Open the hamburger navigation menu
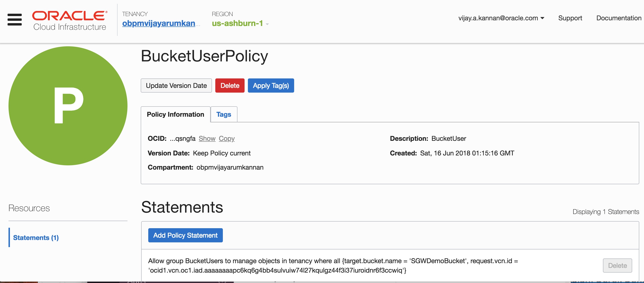 point(14,20)
